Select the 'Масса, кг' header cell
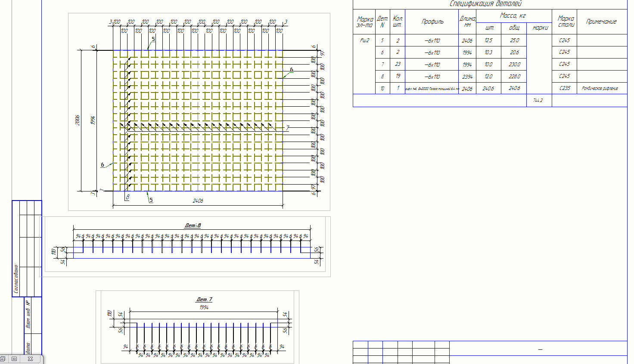Viewport: 634px width, 364px height. 513,15
